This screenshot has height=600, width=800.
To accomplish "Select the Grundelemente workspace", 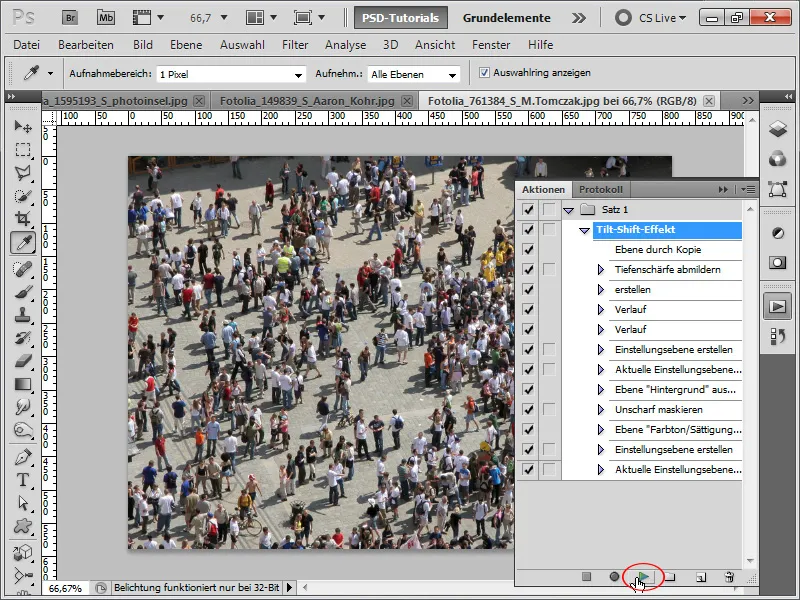I will click(x=506, y=18).
